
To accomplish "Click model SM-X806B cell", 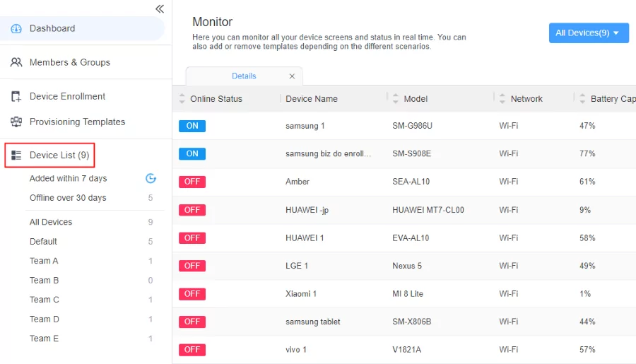I will click(x=412, y=322).
